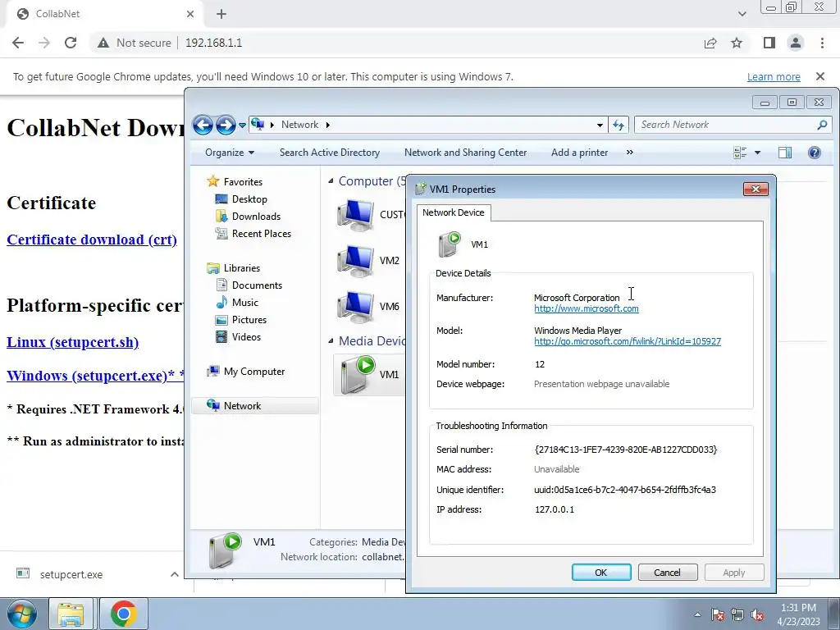The height and width of the screenshot is (630, 840).
Task: Click Explorer forward navigation button
Action: [226, 125]
